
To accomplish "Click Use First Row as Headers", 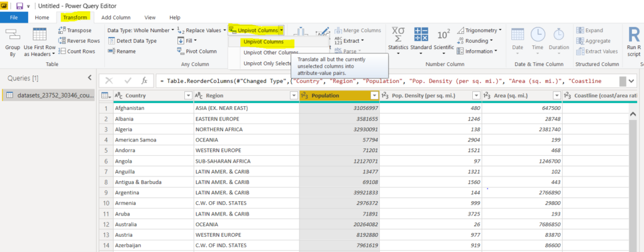I will tap(40, 42).
